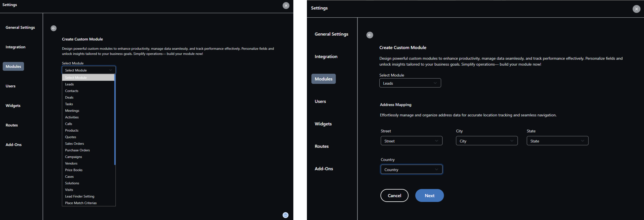Expand the State mapping dropdown
Image resolution: width=644 pixels, height=220 pixels.
tap(557, 141)
